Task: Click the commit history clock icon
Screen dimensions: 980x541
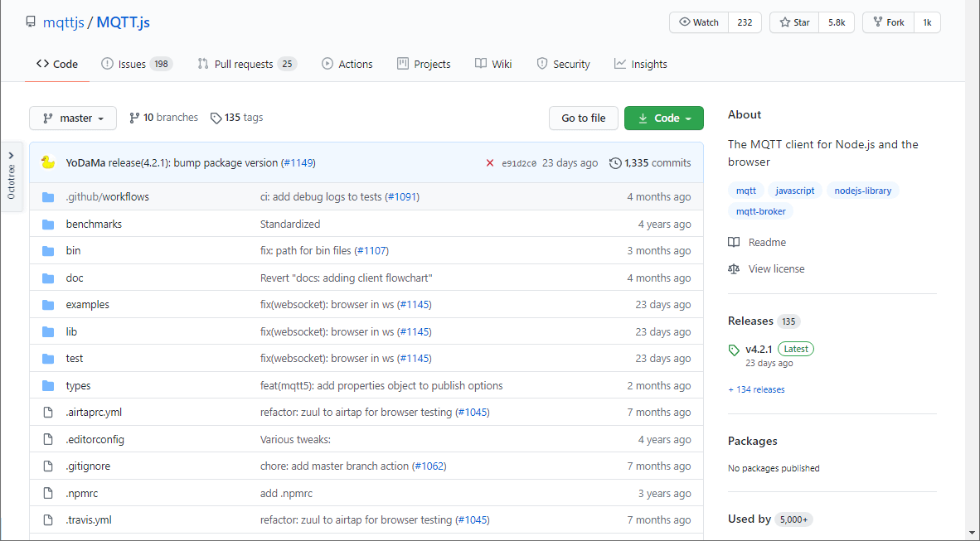Action: pyautogui.click(x=615, y=163)
